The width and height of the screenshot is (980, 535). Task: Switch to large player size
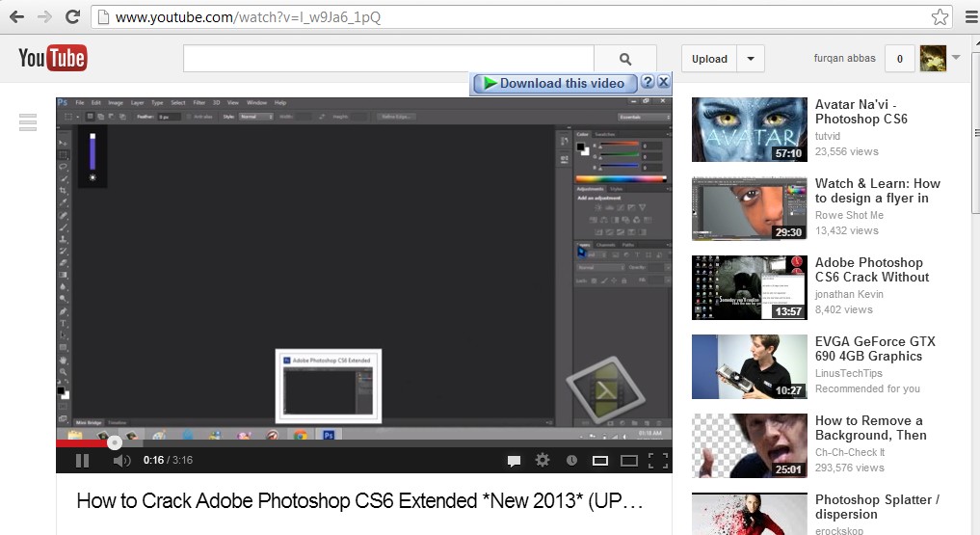[628, 461]
